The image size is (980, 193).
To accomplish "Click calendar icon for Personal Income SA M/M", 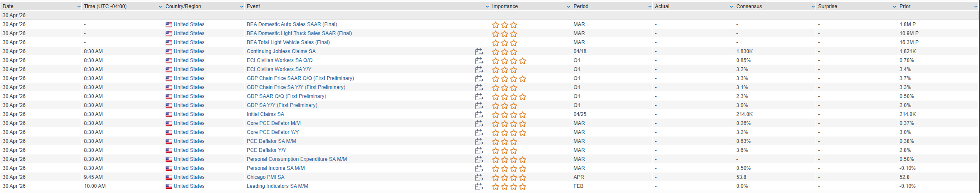I will point(479,169).
